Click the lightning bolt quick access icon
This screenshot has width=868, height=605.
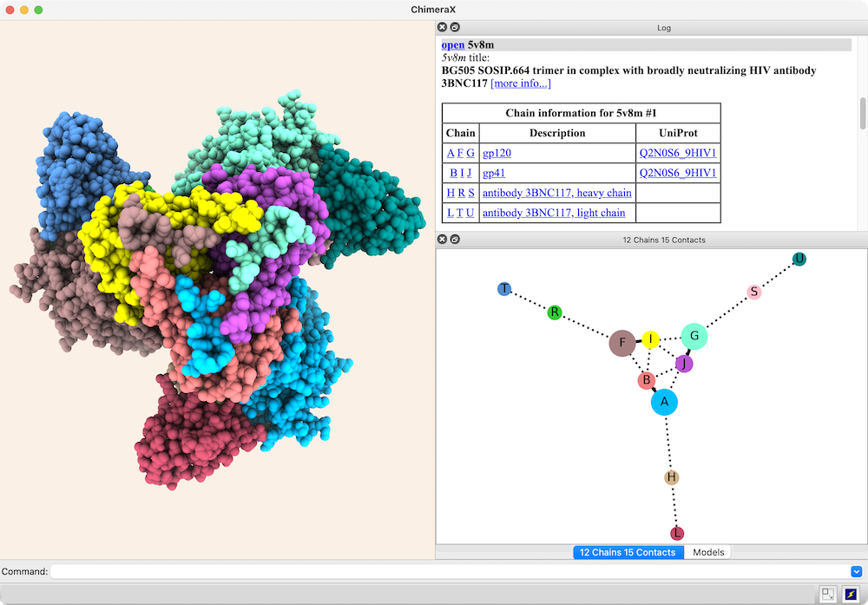pos(851,594)
